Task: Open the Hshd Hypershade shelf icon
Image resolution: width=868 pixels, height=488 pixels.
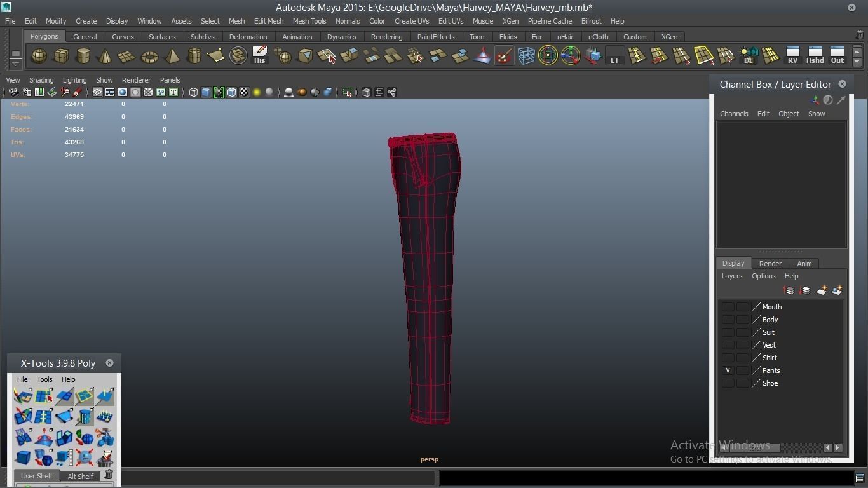Action: (x=815, y=56)
